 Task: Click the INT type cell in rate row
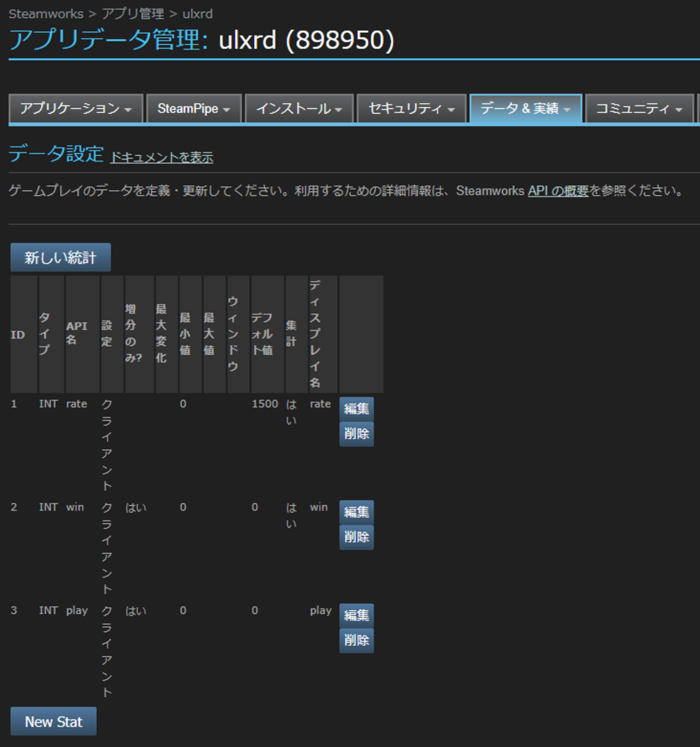pos(48,404)
